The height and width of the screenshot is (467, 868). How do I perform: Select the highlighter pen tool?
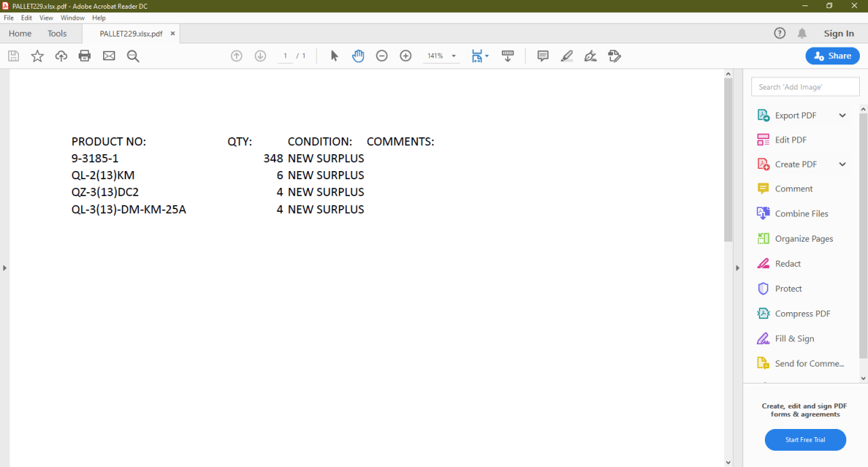[x=567, y=56]
